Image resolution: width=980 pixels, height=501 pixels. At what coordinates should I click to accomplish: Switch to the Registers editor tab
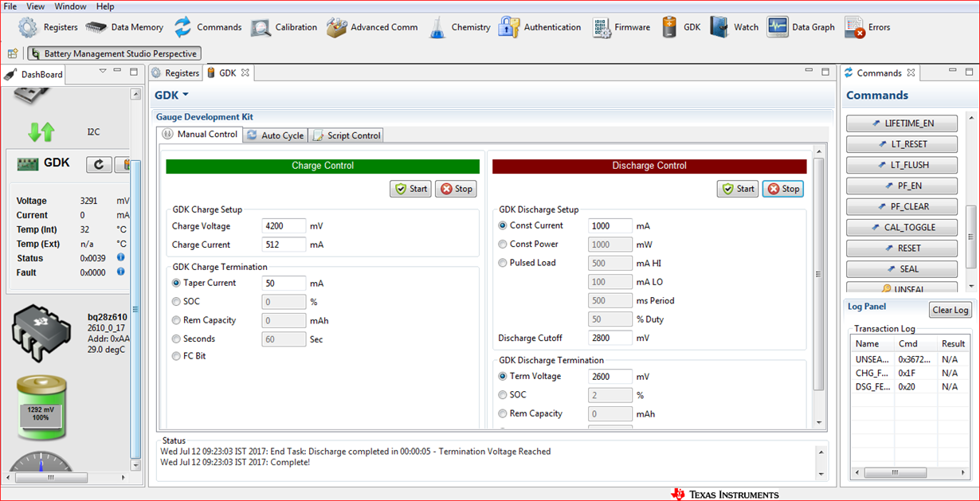pyautogui.click(x=175, y=72)
